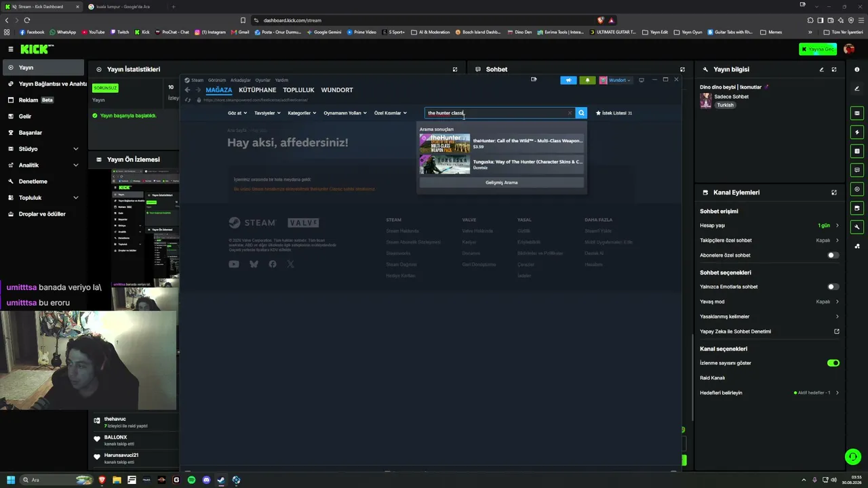The height and width of the screenshot is (488, 868).
Task: Open Gelir in Kick sidebar
Action: tap(42, 117)
